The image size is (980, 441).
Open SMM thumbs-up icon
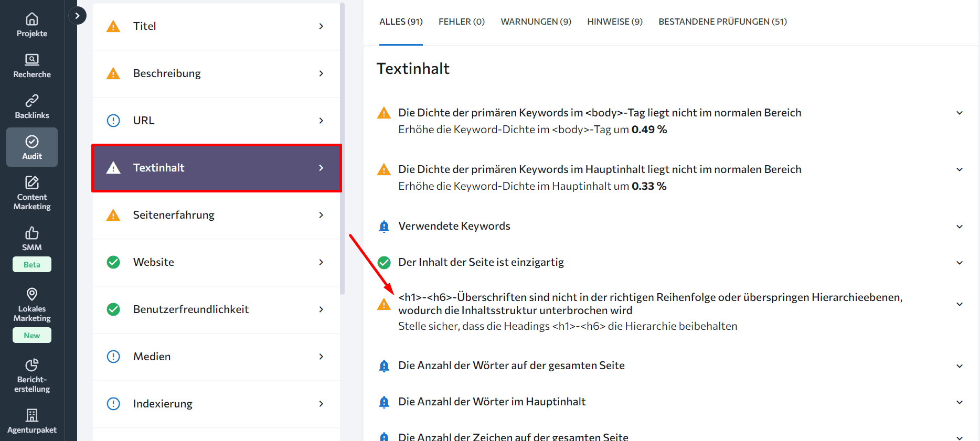point(32,232)
